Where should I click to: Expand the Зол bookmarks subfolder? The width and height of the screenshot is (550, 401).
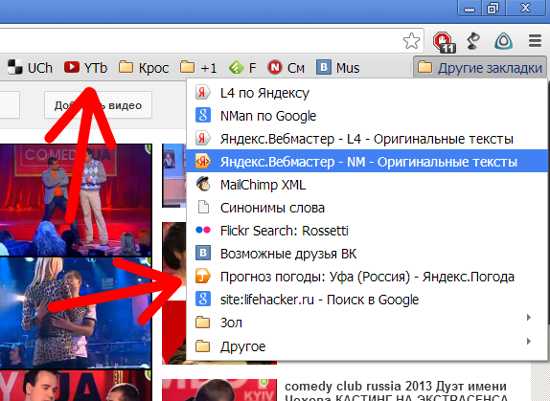[x=367, y=322]
